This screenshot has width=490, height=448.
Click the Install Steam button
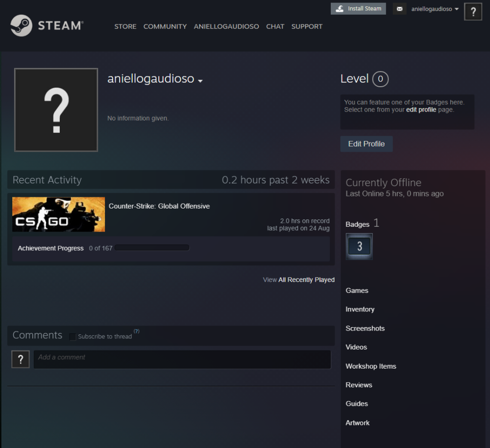point(358,9)
